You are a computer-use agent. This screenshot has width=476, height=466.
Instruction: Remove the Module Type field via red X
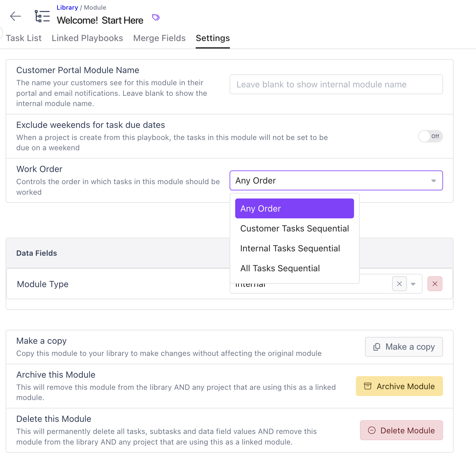pyautogui.click(x=435, y=284)
